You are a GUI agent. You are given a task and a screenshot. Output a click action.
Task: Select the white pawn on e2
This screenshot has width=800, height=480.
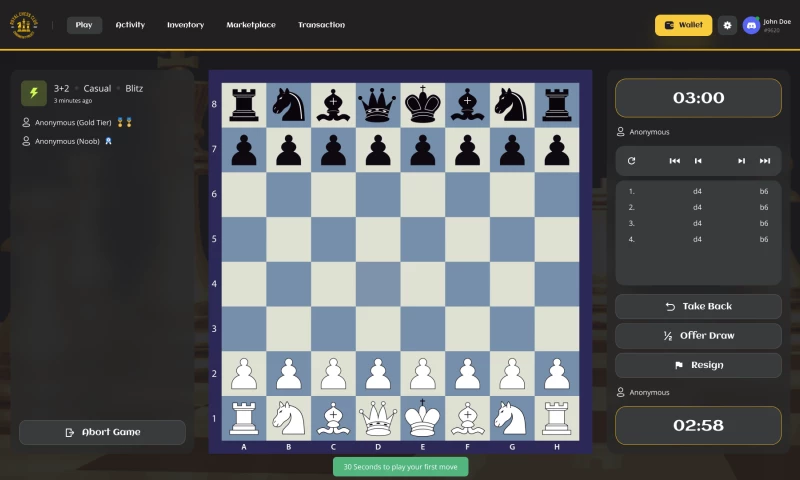coord(422,373)
